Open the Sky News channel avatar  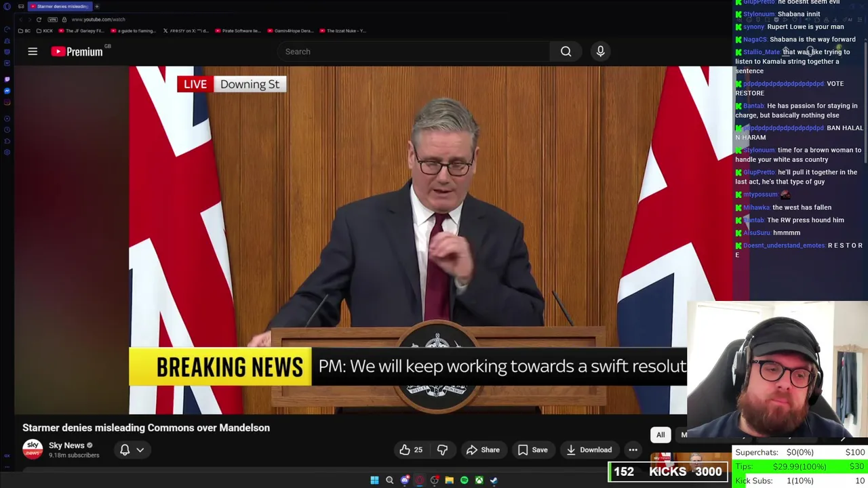(33, 449)
